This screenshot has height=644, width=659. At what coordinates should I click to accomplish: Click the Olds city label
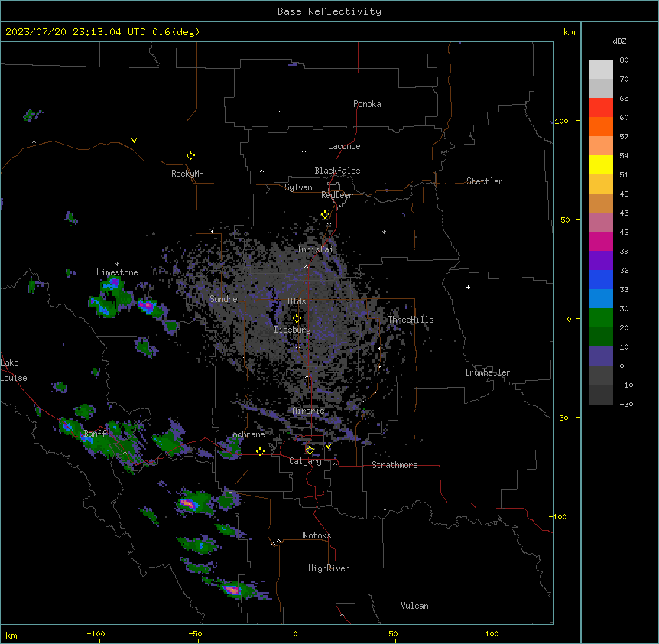pos(297,301)
